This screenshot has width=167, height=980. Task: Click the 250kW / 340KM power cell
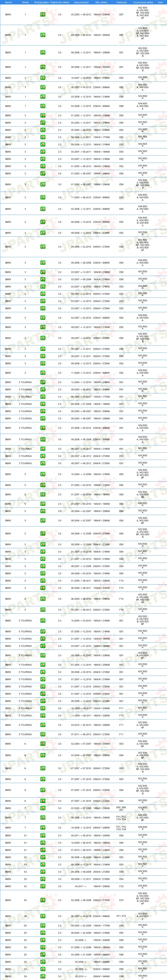(x=101, y=976)
